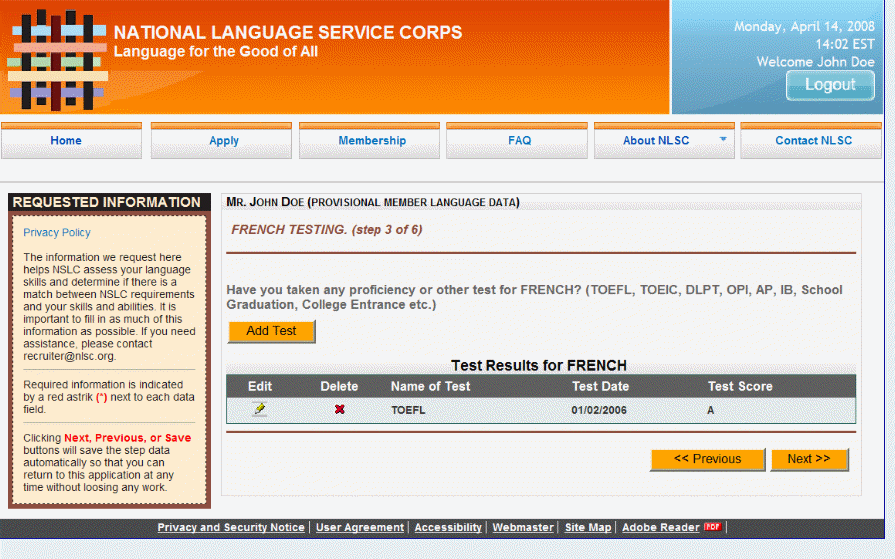The width and height of the screenshot is (895, 559).
Task: Click the Edit column header
Action: (260, 387)
